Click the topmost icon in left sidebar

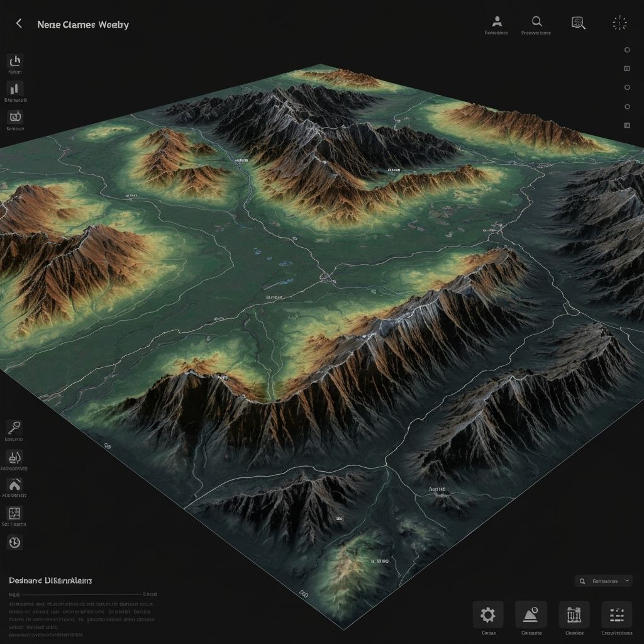pos(14,60)
